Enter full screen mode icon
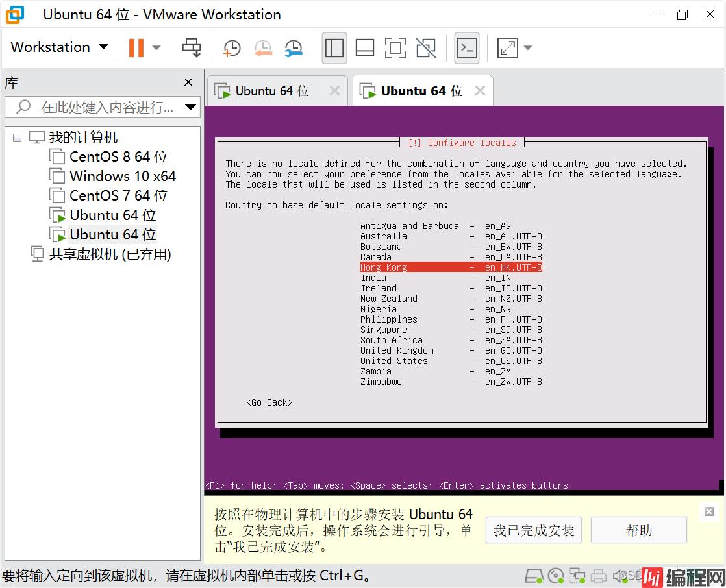This screenshot has width=726, height=588. tap(395, 47)
